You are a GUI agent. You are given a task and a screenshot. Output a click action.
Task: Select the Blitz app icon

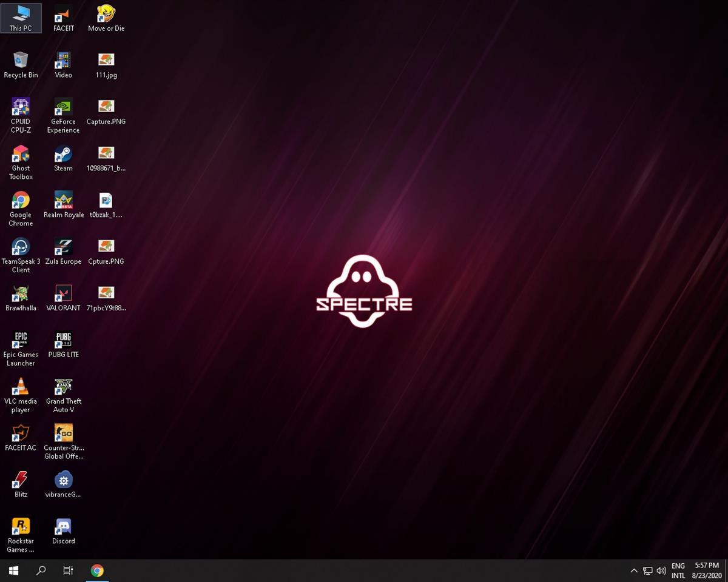[x=21, y=484]
